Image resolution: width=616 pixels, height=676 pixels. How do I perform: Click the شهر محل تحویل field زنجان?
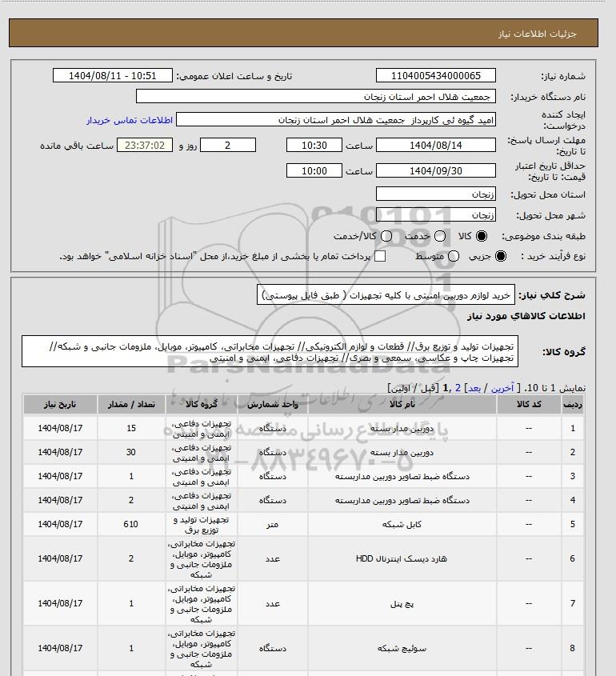click(436, 214)
